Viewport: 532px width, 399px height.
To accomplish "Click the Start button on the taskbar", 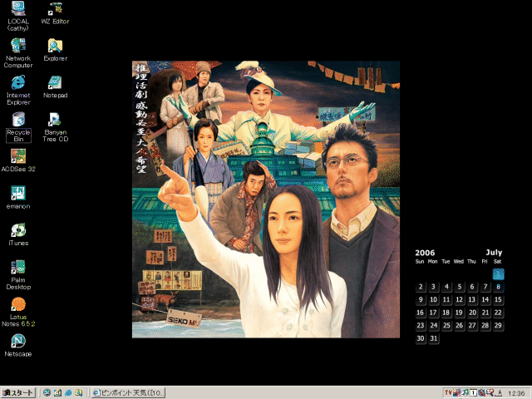I will point(18,392).
